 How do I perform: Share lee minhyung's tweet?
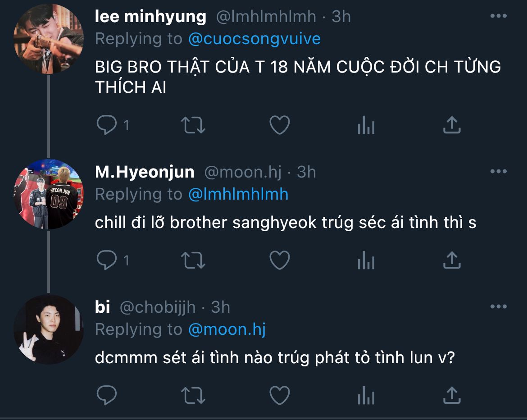pyautogui.click(x=451, y=125)
